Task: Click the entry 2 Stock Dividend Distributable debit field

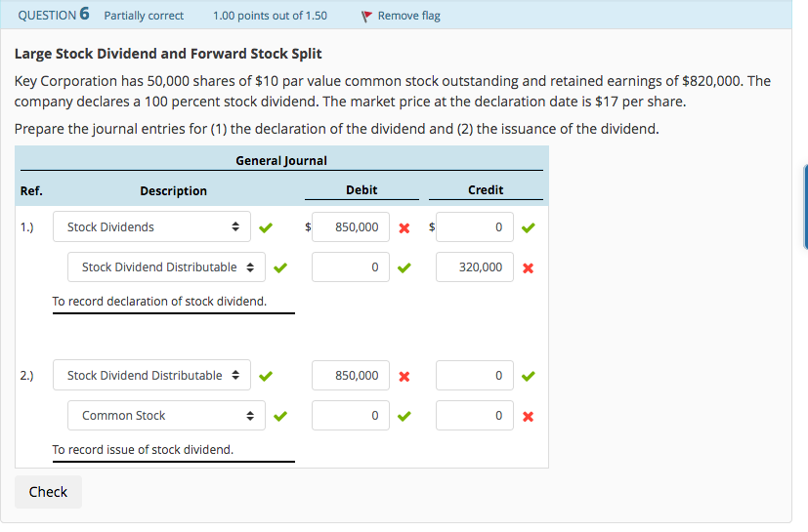Action: pos(351,375)
